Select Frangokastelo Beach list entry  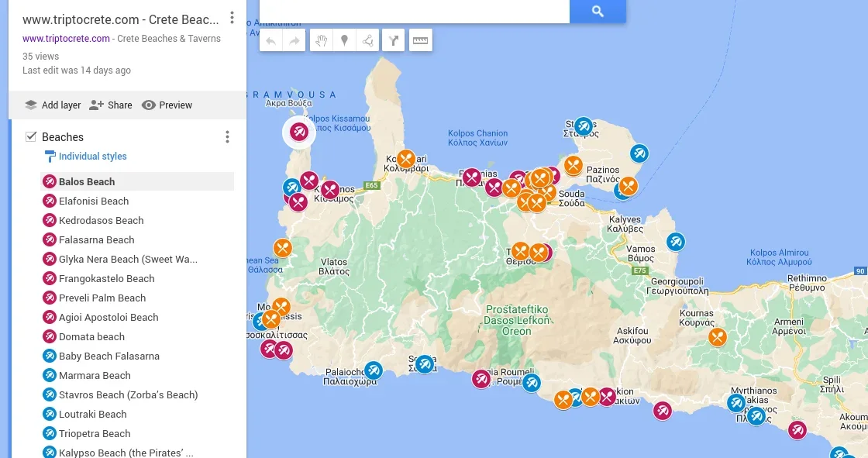(x=137, y=278)
